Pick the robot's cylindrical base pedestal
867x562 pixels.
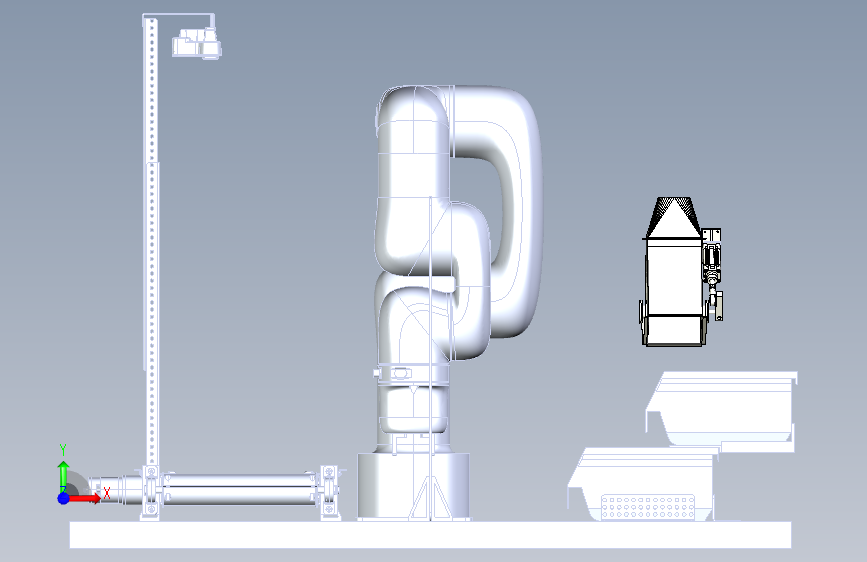(x=414, y=486)
